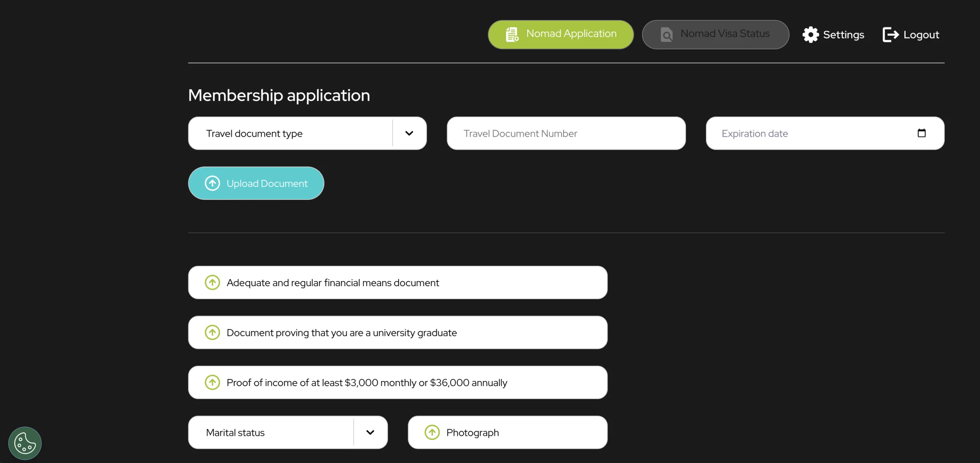Expand the Marital status chevron
This screenshot has width=980, height=463.
coord(370,432)
